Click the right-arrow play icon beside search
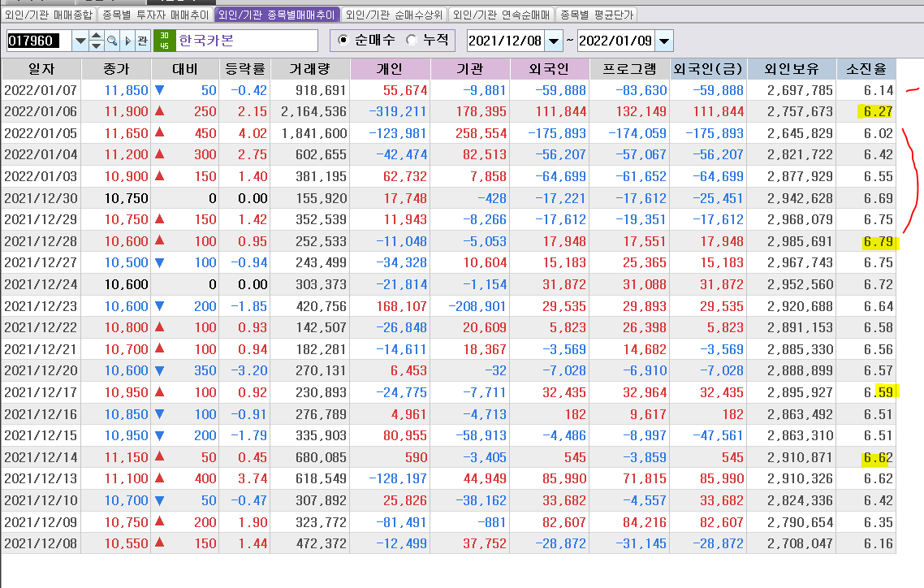This screenshot has height=588, width=924. tap(127, 41)
